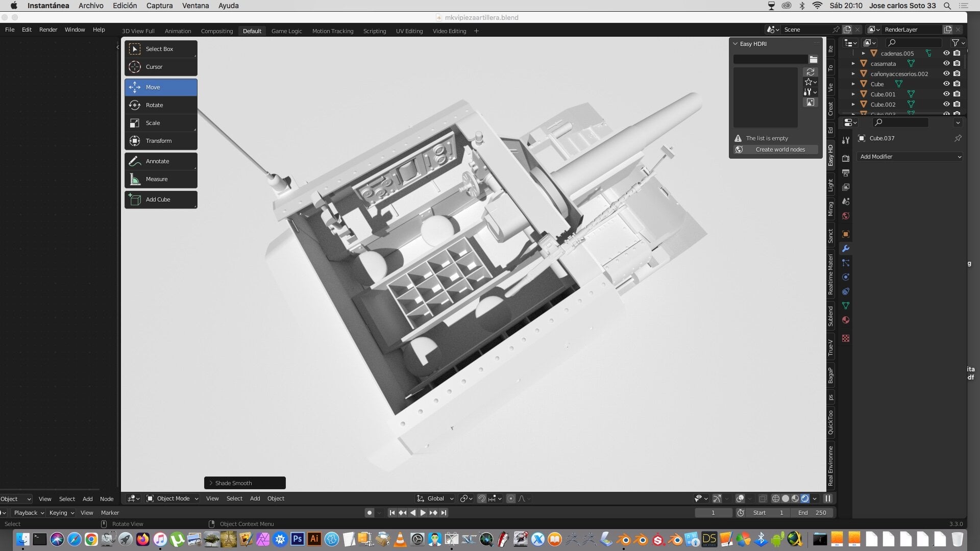Hide cadenas.005 in viewport
980x551 pixels.
[946, 53]
